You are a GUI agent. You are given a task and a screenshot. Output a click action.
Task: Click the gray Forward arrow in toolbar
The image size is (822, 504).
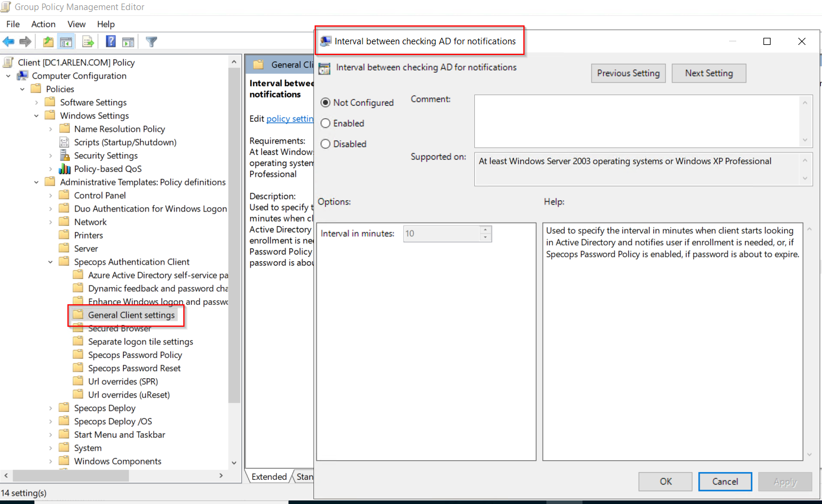tap(25, 42)
